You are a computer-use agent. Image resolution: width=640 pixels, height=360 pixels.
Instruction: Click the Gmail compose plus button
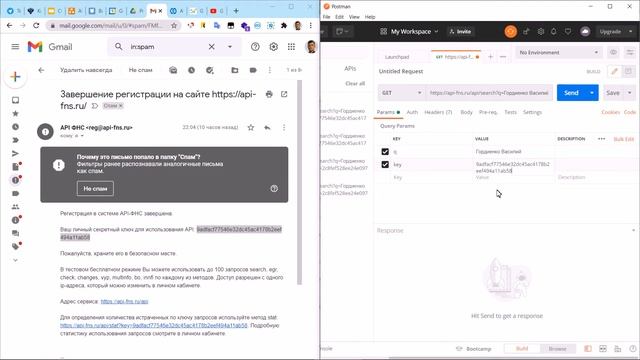pos(16,77)
